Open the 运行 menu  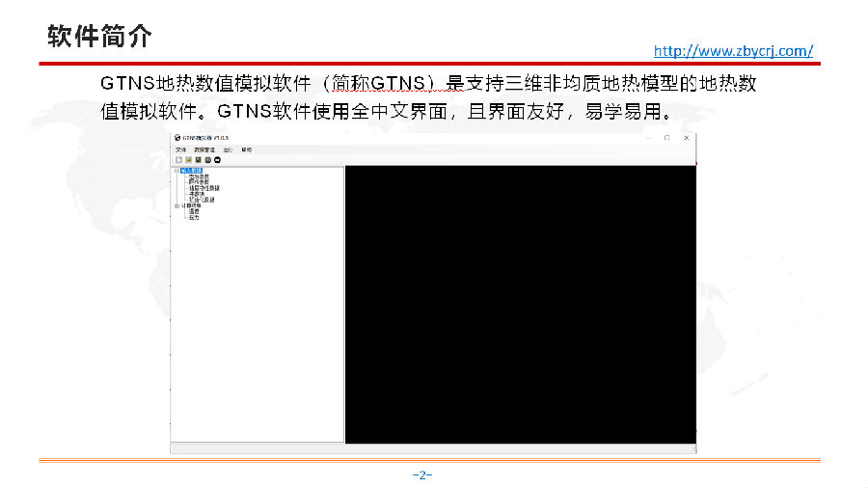tap(228, 149)
